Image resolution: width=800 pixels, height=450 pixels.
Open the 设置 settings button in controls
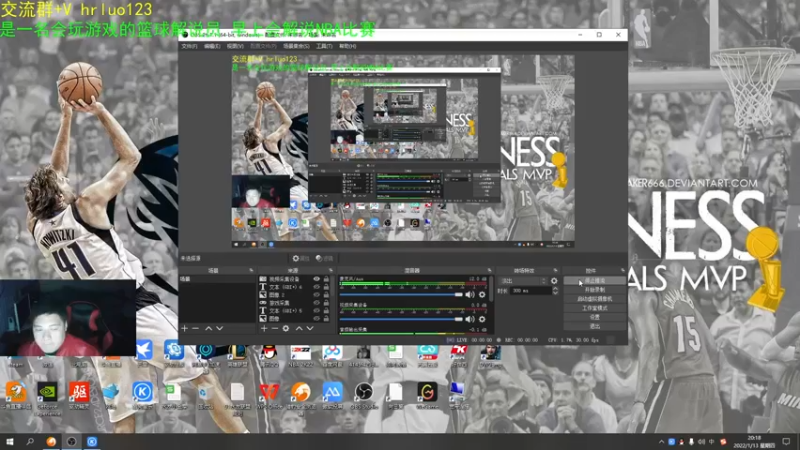(x=594, y=317)
